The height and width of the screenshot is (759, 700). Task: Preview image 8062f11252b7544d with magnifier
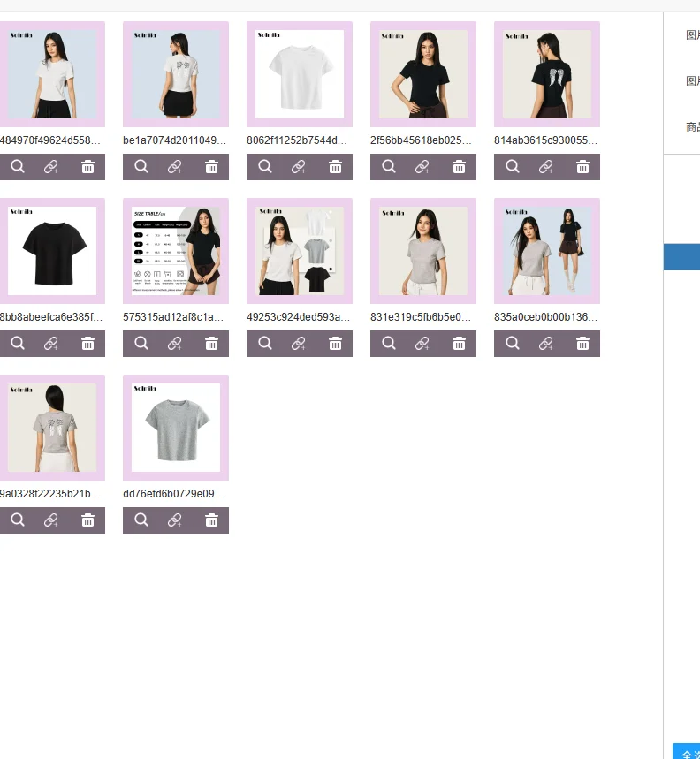tap(265, 166)
